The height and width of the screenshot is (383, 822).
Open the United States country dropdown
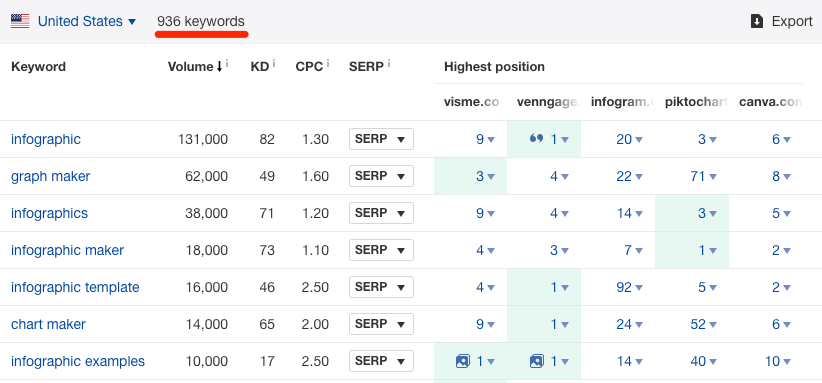[x=86, y=21]
